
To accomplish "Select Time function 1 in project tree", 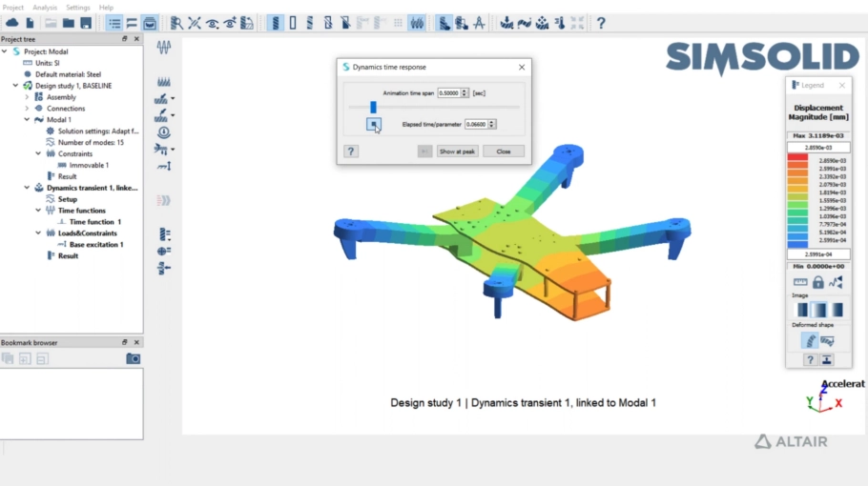I will (95, 222).
